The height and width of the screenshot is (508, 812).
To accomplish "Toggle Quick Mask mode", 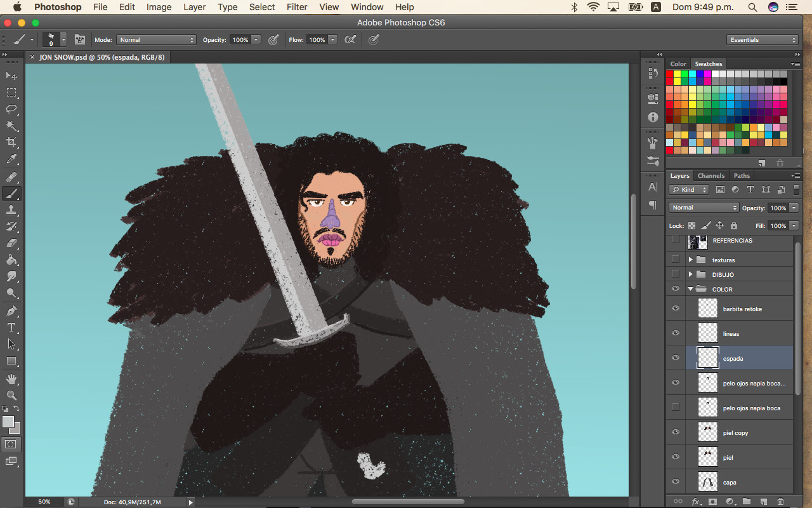I will (11, 444).
